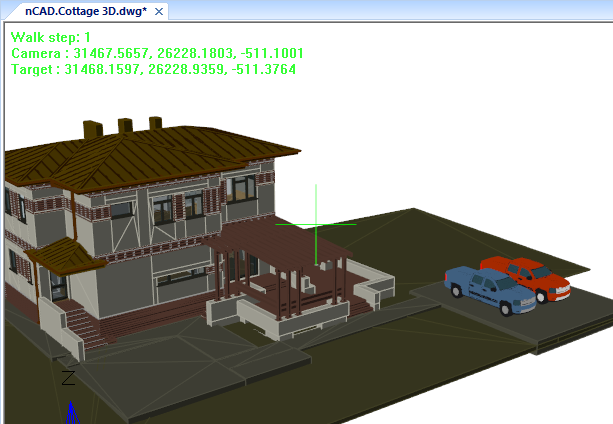Click the Target coordinates readout

[153, 69]
